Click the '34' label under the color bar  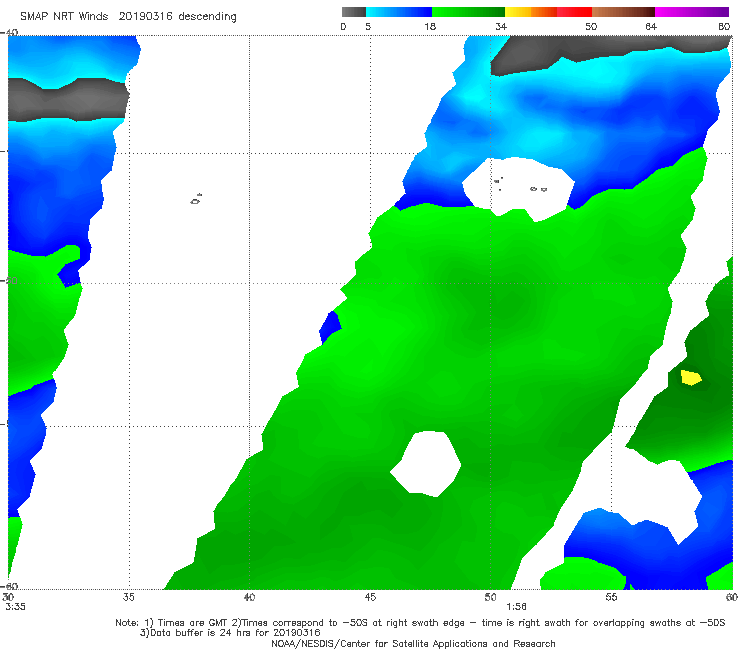[501, 27]
